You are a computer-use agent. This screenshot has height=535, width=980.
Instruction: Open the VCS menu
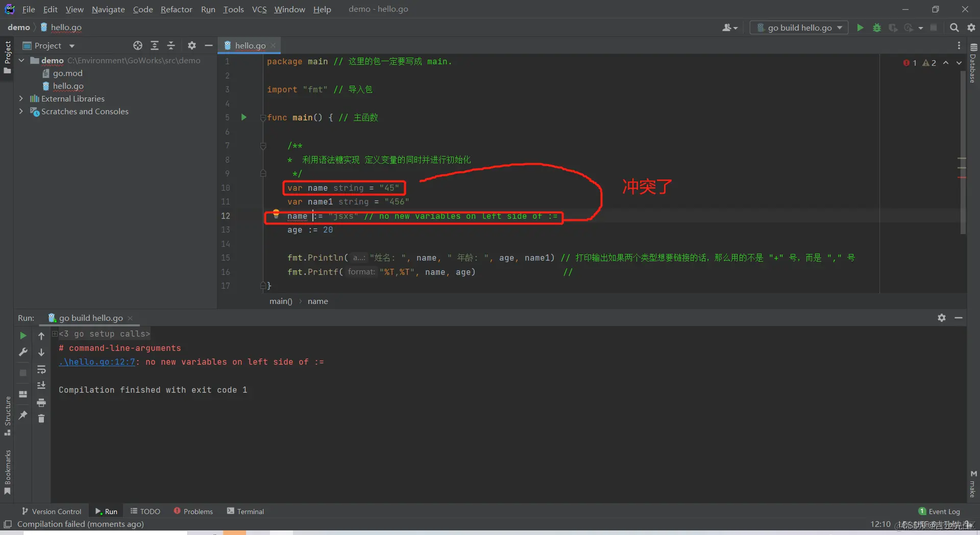(259, 9)
